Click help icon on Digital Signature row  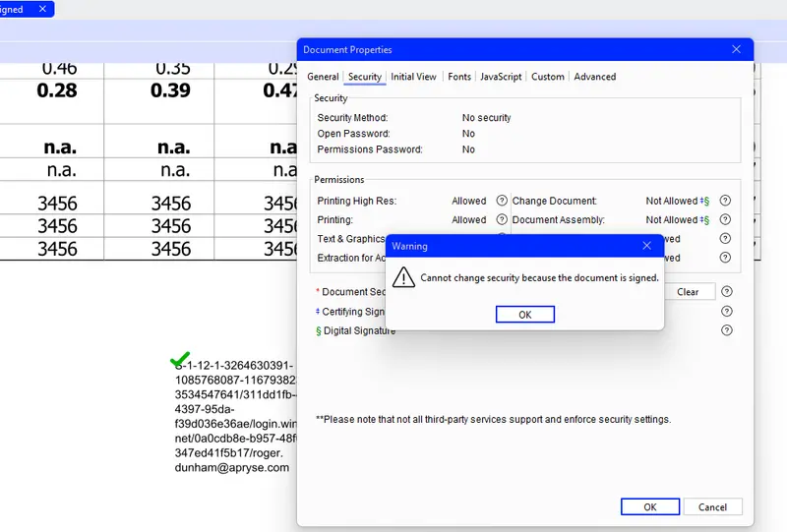(x=727, y=330)
